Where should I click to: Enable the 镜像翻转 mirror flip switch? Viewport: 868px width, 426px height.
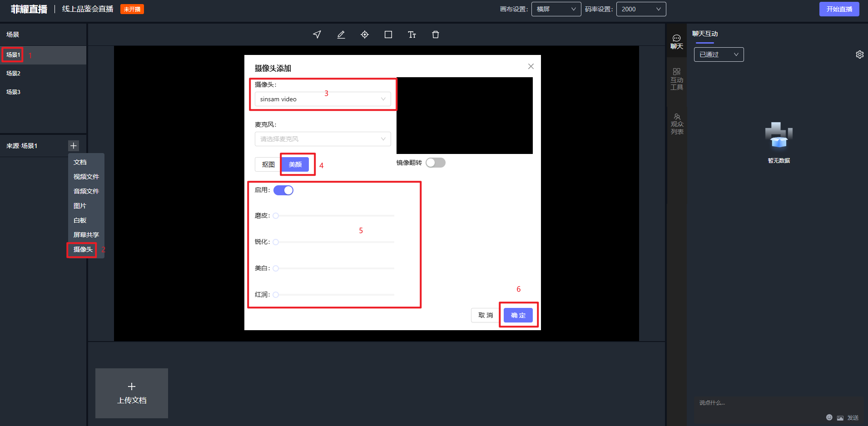(x=435, y=163)
